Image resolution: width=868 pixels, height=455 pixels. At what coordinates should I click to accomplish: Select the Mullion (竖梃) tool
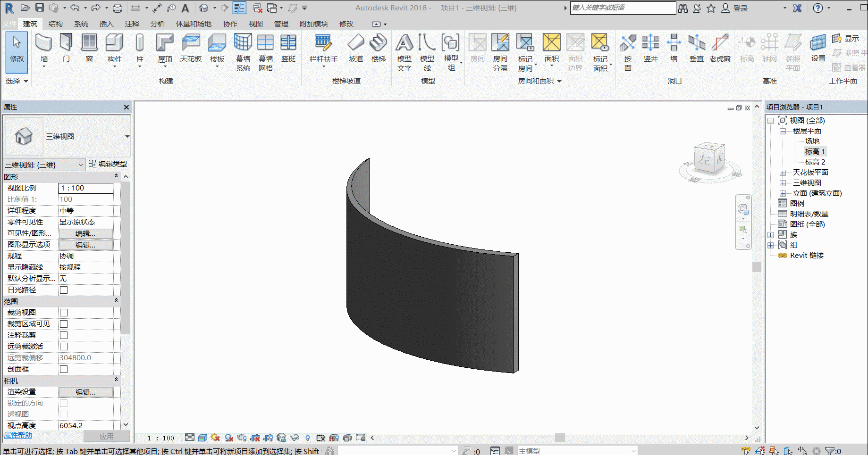click(288, 49)
